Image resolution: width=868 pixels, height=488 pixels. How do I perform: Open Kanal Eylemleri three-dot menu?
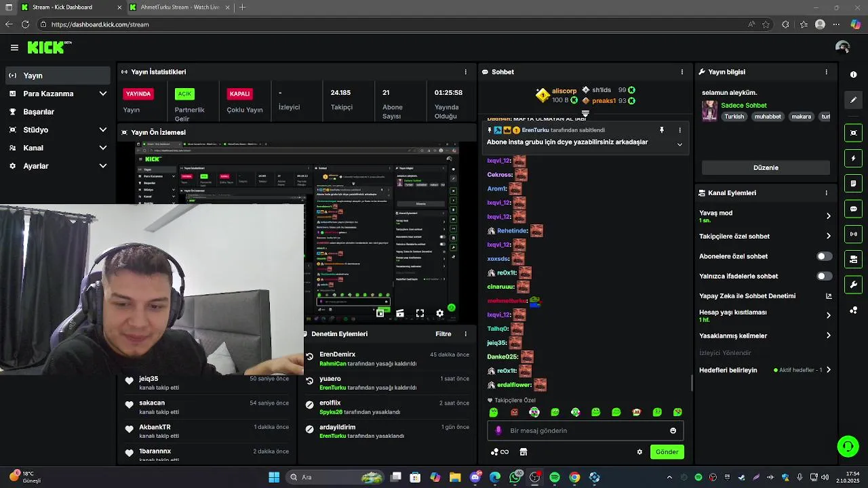click(826, 193)
